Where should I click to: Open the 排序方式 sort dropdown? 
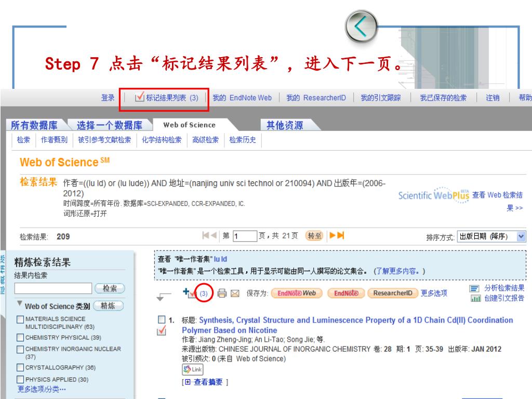point(491,236)
